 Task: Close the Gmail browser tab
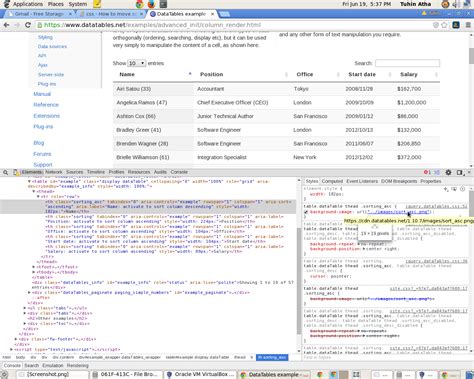pyautogui.click(x=70, y=14)
